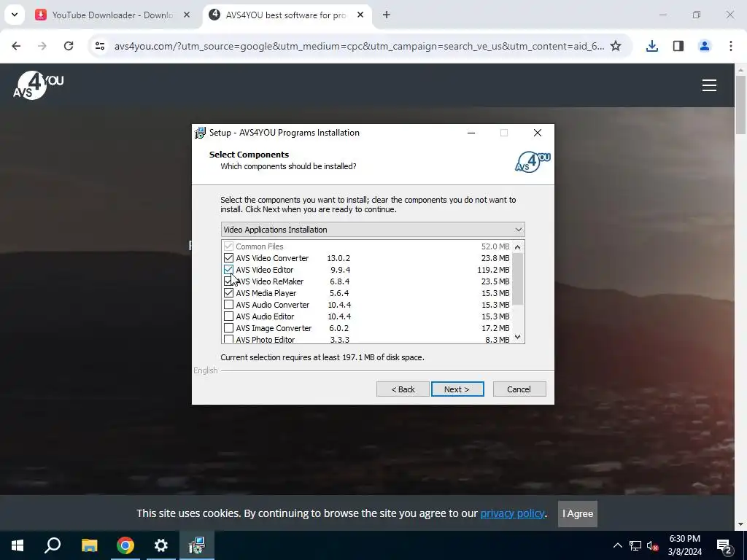Screen dimensions: 747x560
Task: Uncheck AVS Video Editor component
Action: [x=228, y=270]
